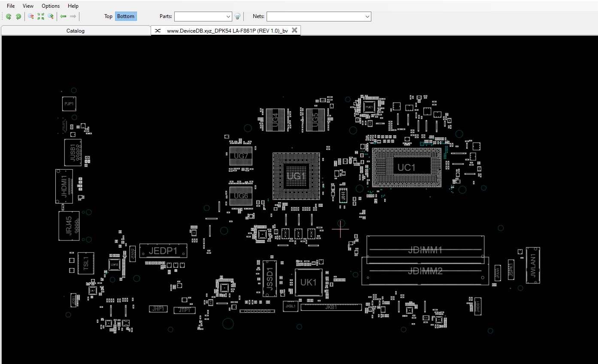
Task: Click the rotate counter-clockwise icon
Action: pyautogui.click(x=9, y=17)
